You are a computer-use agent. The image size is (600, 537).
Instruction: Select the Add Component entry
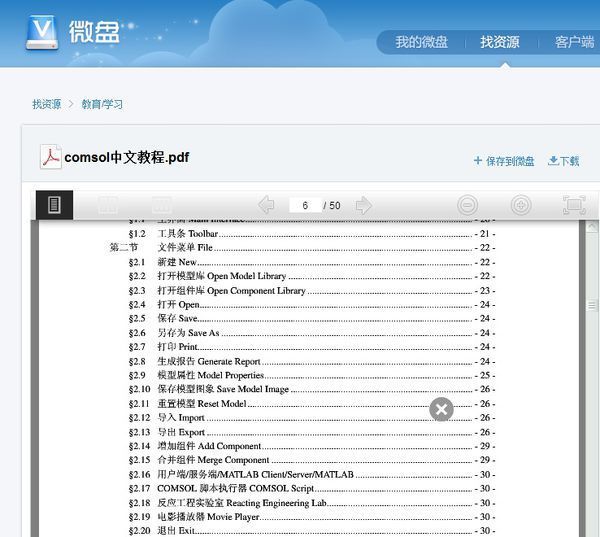[312, 446]
